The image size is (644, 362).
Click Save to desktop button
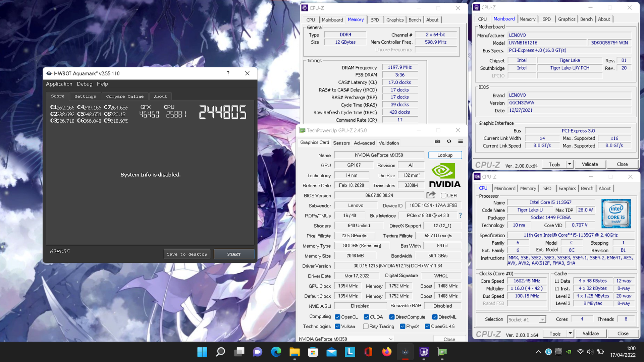[187, 254]
